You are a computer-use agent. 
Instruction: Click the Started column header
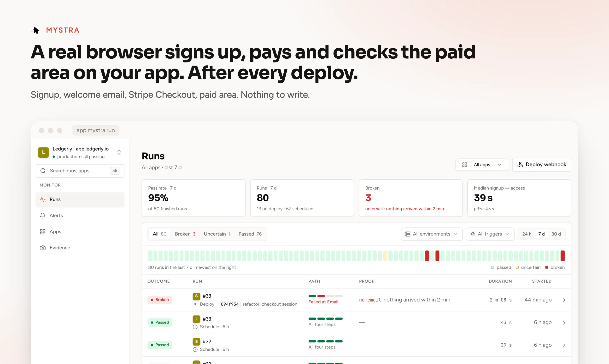point(542,281)
